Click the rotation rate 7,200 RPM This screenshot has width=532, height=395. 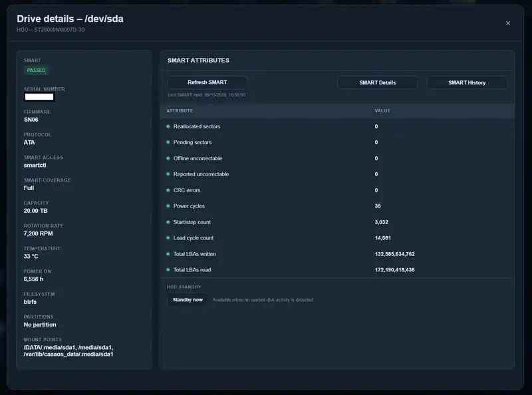point(39,233)
